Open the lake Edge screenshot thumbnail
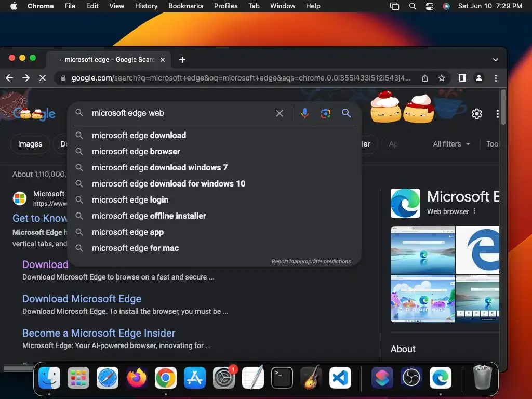Image resolution: width=532 pixels, height=399 pixels. coord(422,250)
